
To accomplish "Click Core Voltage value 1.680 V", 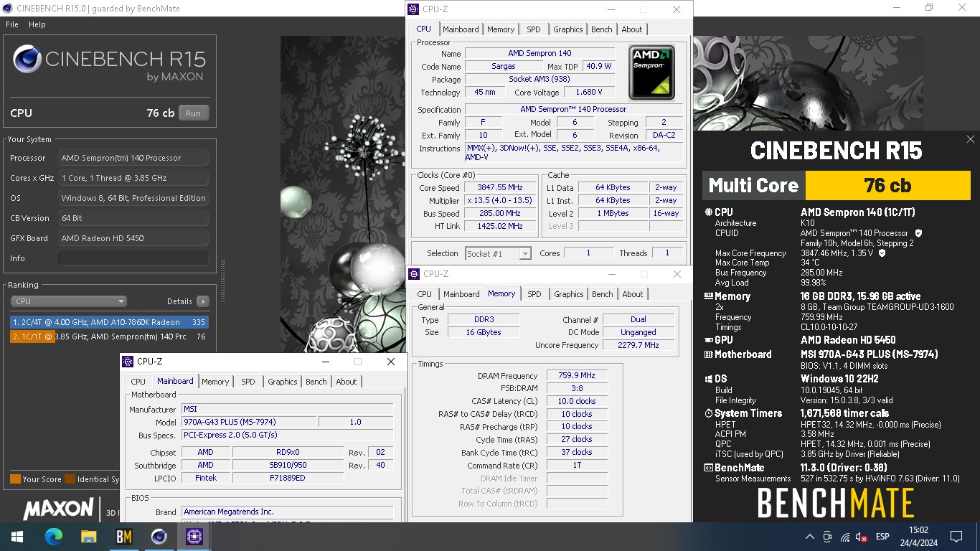I will click(589, 92).
